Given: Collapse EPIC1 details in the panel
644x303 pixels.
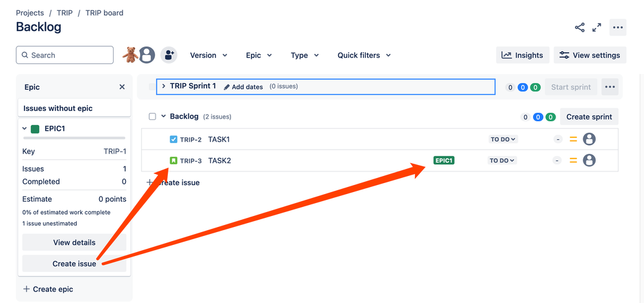Looking at the screenshot, I should [25, 128].
